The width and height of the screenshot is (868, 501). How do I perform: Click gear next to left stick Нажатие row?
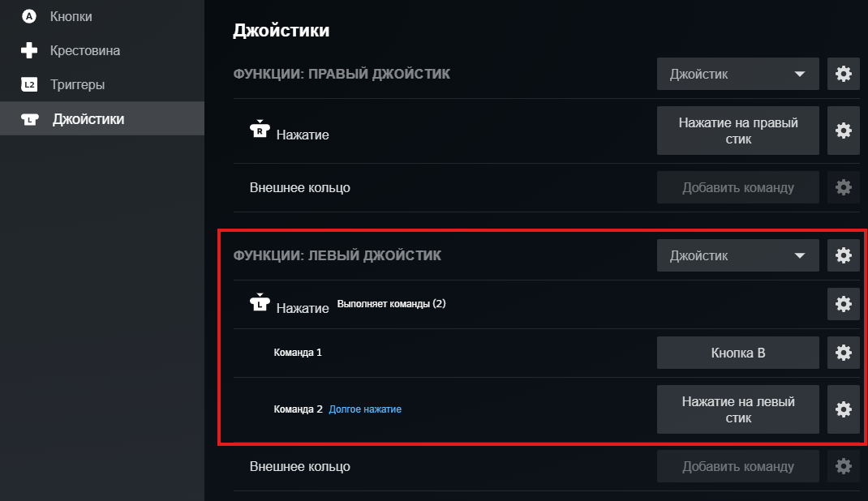tap(843, 304)
